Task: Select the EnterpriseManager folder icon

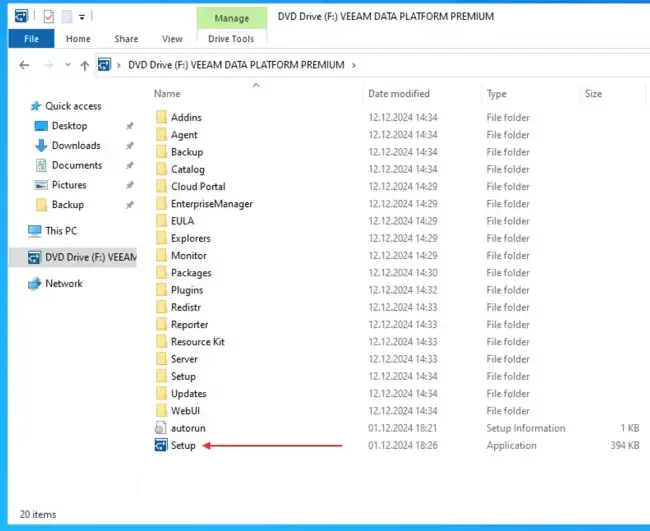Action: coord(161,204)
